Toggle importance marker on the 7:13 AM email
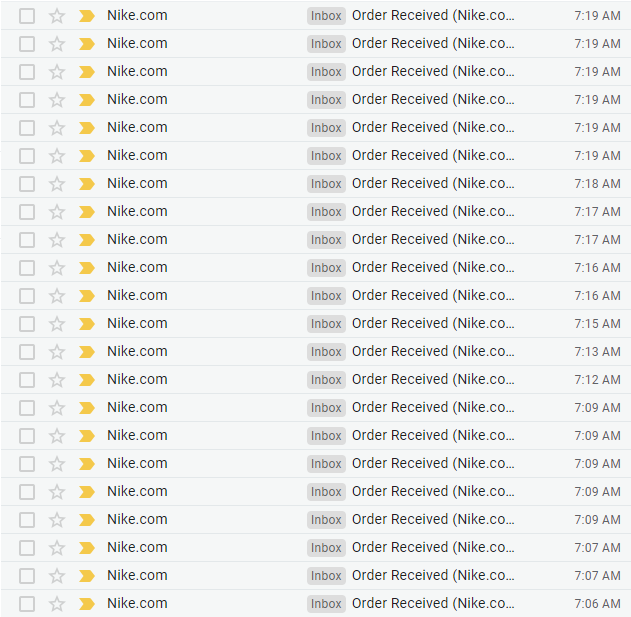This screenshot has width=631, height=617. click(x=87, y=352)
